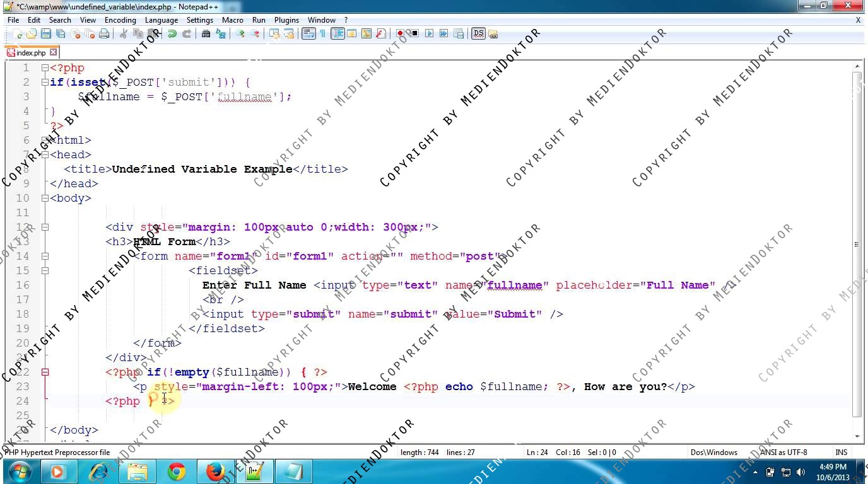Click Save recorded macro icon
The image size is (868, 484).
[x=459, y=33]
